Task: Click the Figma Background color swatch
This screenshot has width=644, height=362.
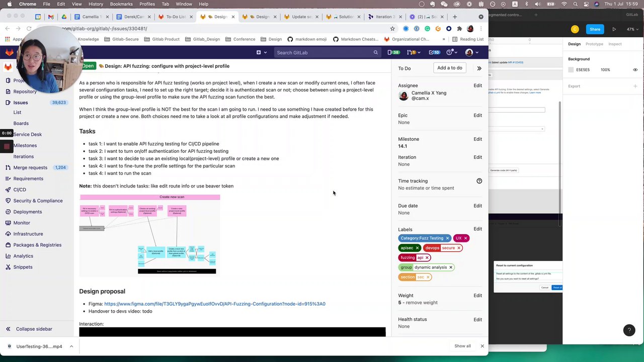Action: (x=571, y=70)
